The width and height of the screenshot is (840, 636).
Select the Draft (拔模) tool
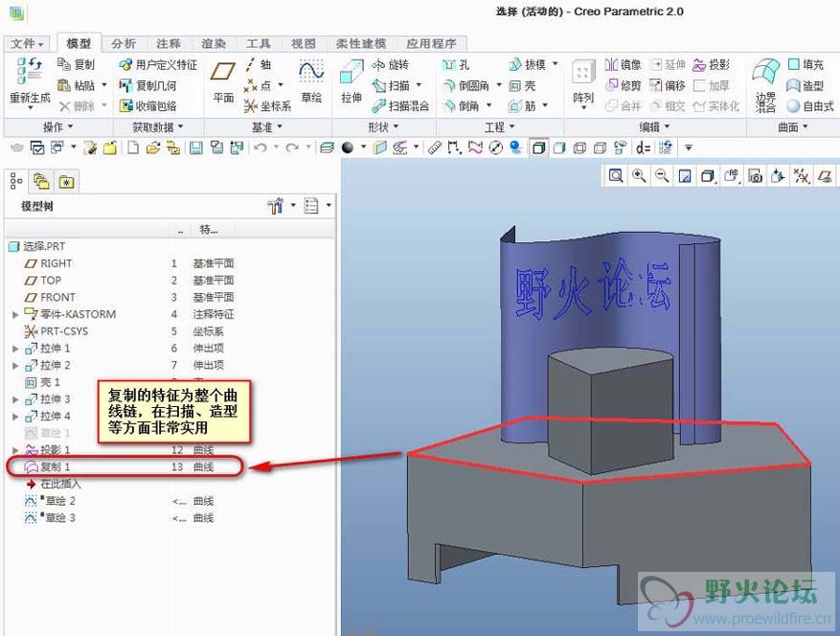(x=528, y=65)
